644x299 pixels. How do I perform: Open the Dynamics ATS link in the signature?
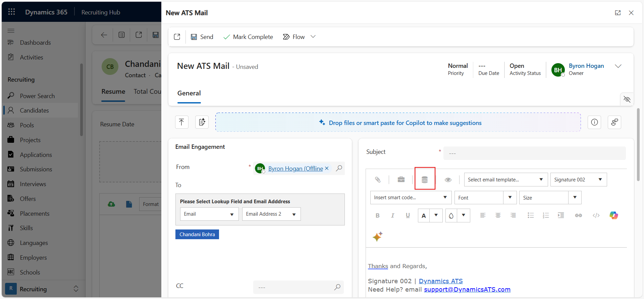(x=441, y=281)
